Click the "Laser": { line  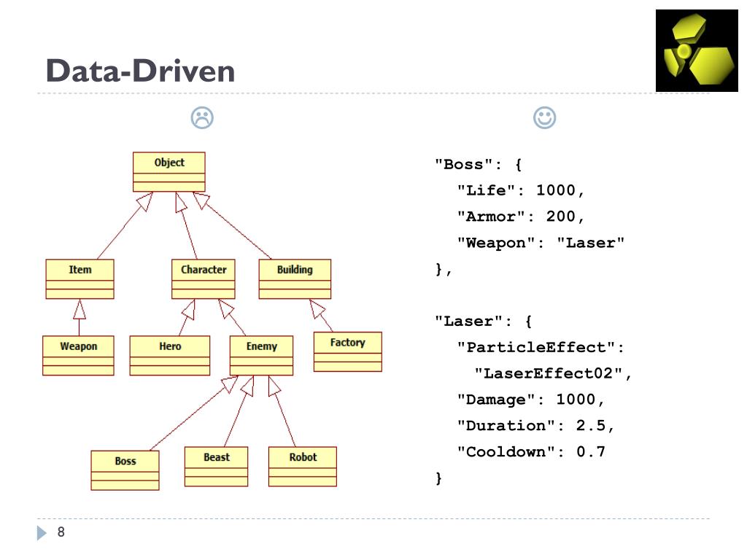[x=483, y=321]
